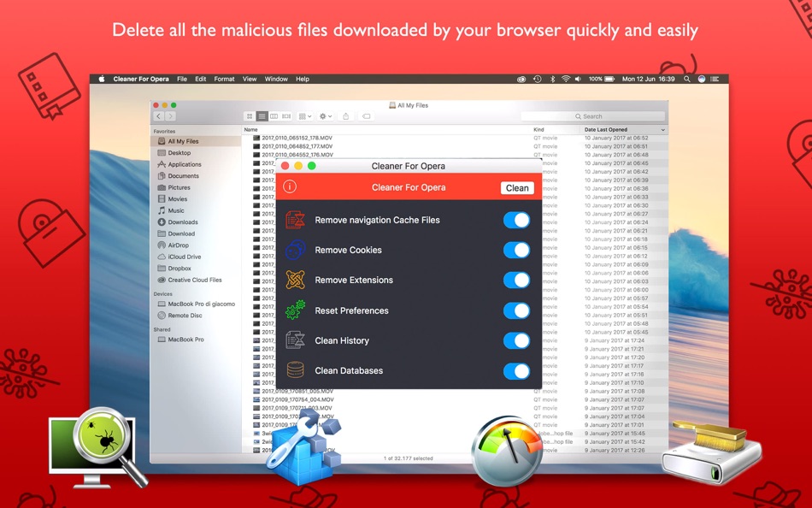The width and height of the screenshot is (812, 508).
Task: Open the View menu
Action: pyautogui.click(x=250, y=79)
